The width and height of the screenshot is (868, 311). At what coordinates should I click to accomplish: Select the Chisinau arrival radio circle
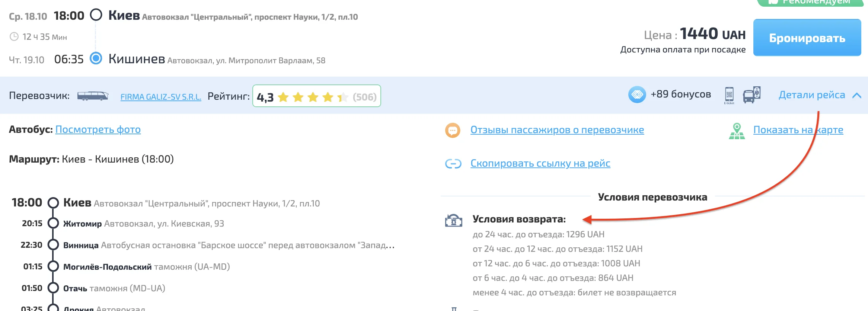coord(96,58)
